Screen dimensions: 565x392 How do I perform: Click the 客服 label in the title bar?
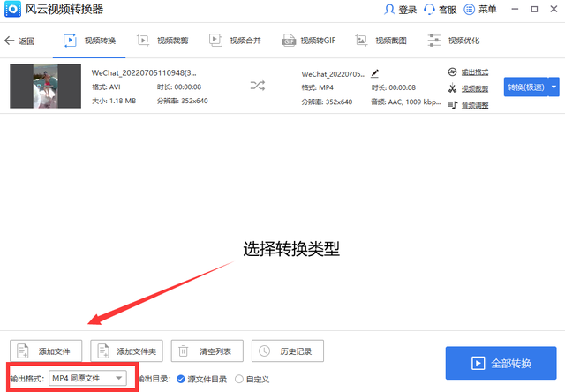[x=448, y=10]
